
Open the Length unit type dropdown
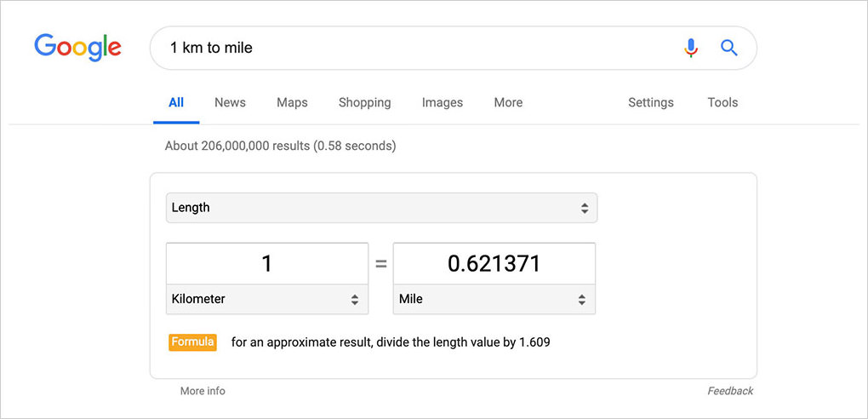381,208
